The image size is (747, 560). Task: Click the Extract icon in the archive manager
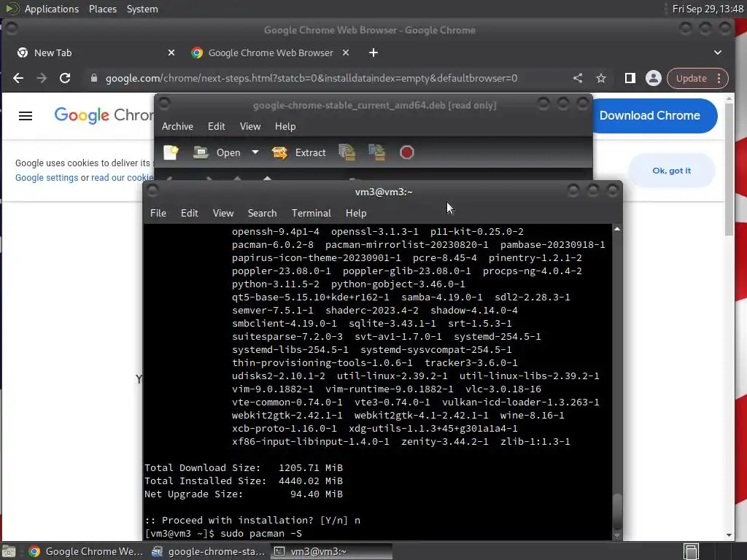[279, 152]
